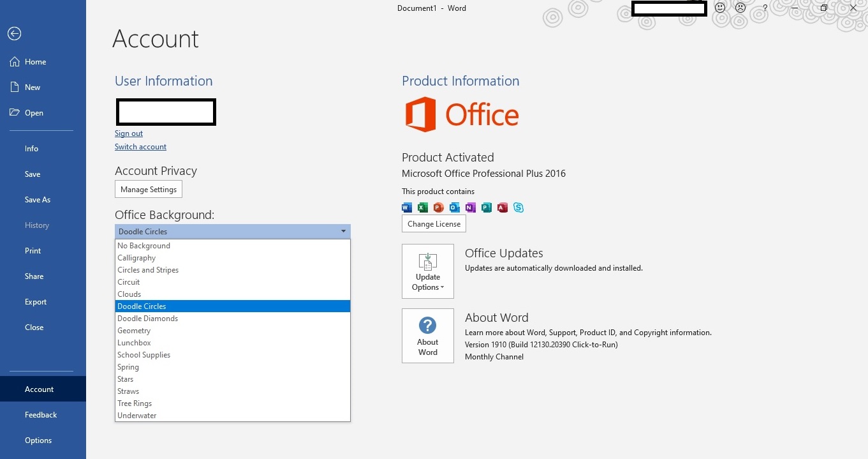Open the Feedback page
Screen dimensions: 868x459
click(43, 415)
